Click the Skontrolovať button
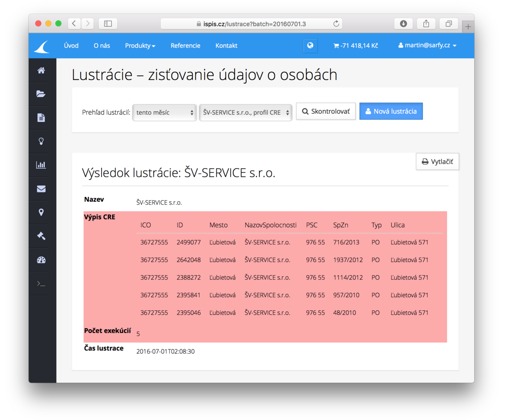 (326, 111)
